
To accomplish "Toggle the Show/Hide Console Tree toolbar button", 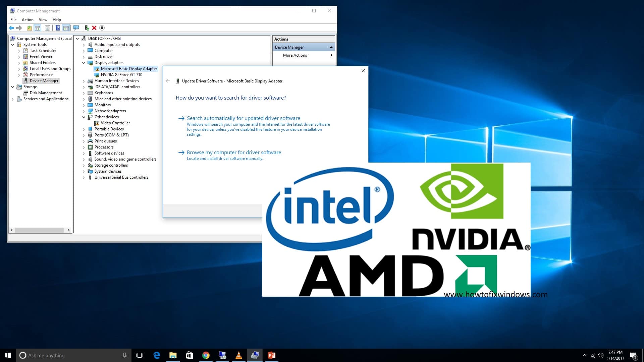I will pyautogui.click(x=38, y=28).
